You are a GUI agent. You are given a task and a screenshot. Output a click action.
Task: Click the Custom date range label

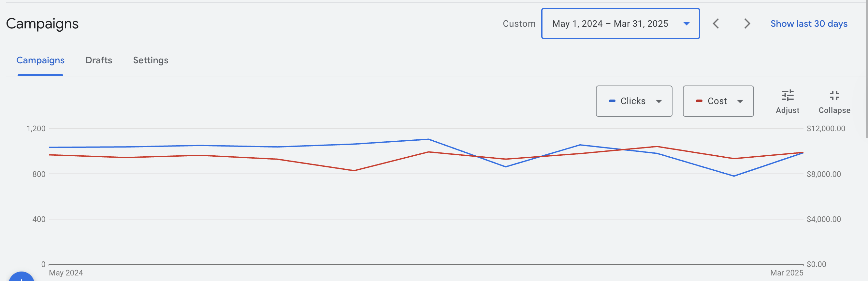[519, 23]
